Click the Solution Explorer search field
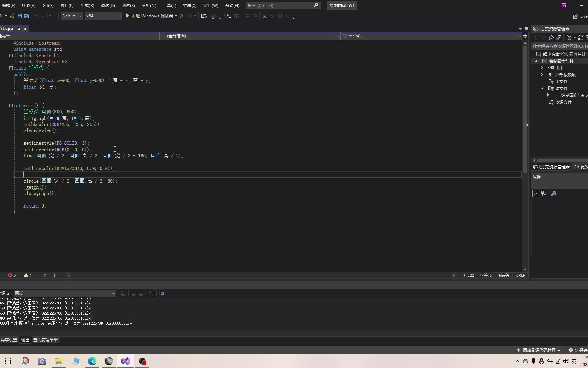588x368 pixels. 559,46
